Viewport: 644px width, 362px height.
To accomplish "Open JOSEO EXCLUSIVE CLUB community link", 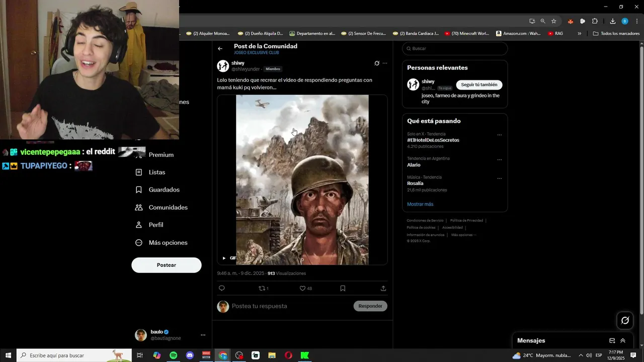I will click(256, 53).
